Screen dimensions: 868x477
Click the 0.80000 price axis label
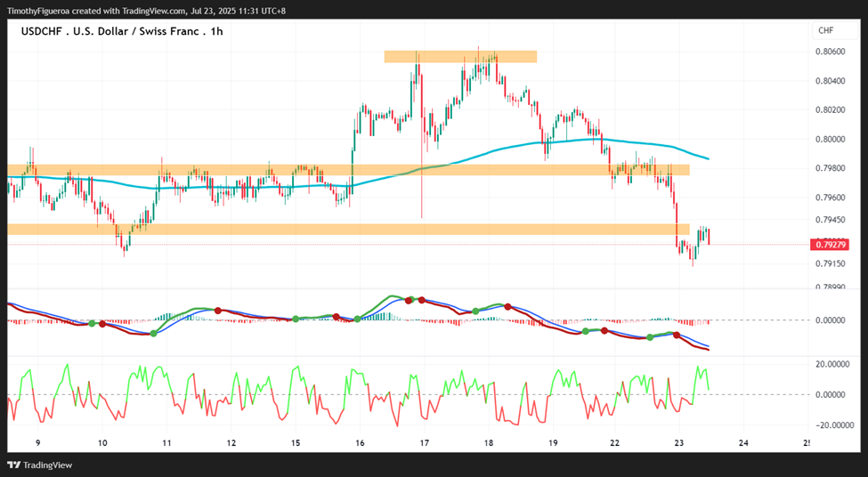pos(830,139)
